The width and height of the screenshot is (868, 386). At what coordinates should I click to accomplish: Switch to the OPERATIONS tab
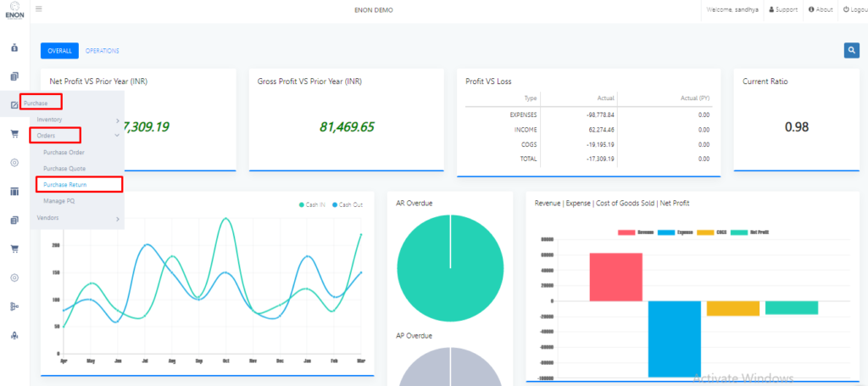(x=103, y=51)
